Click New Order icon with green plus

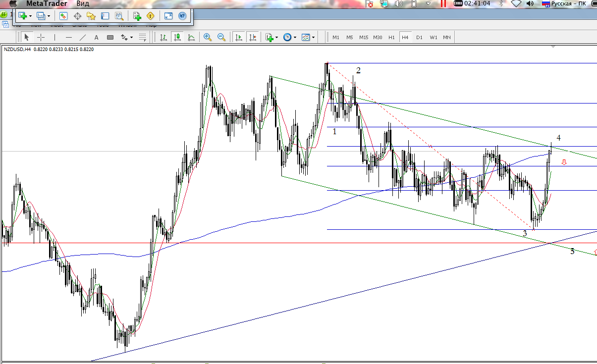click(x=137, y=16)
